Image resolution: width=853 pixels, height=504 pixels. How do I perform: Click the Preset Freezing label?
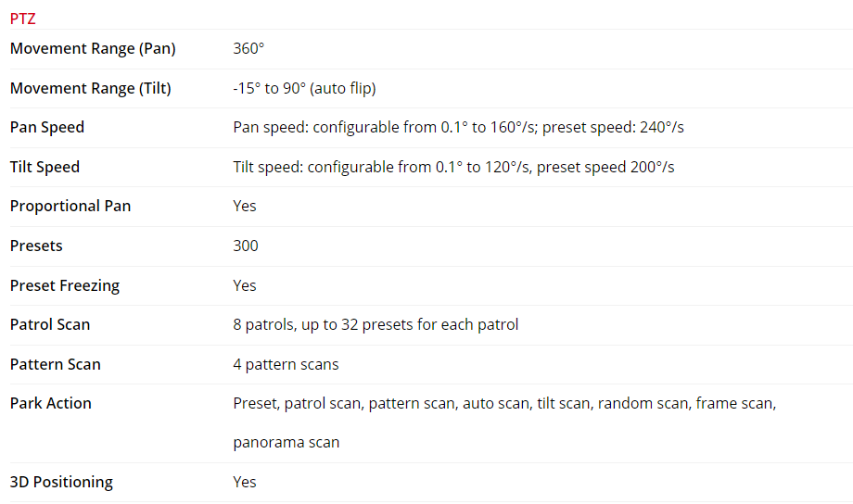click(x=65, y=285)
